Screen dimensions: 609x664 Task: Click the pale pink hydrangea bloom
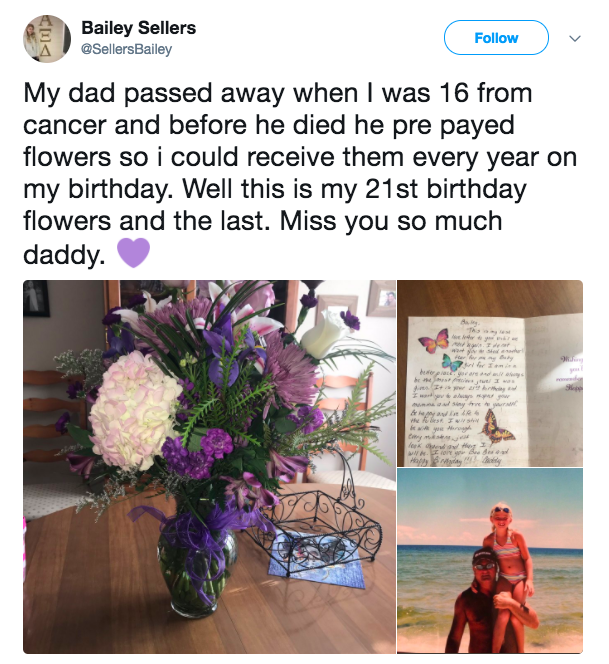pos(135,411)
